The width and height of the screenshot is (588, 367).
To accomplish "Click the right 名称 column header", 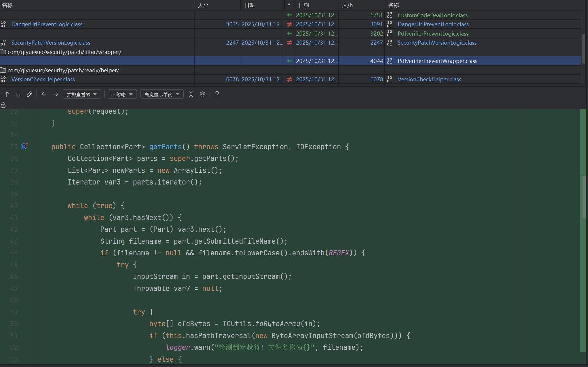I will [x=393, y=5].
